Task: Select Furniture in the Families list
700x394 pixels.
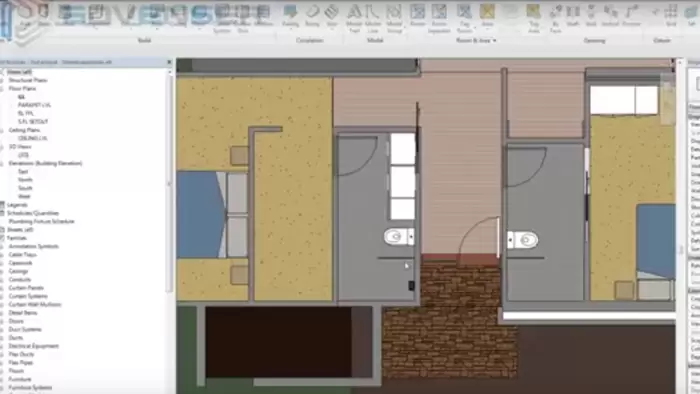Action: tap(20, 379)
